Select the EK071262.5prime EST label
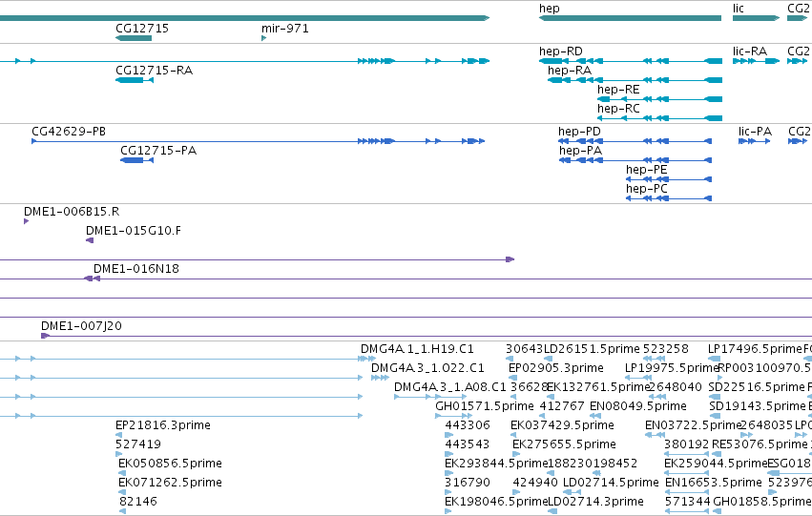Screen dimensions: 812x516 [170, 483]
